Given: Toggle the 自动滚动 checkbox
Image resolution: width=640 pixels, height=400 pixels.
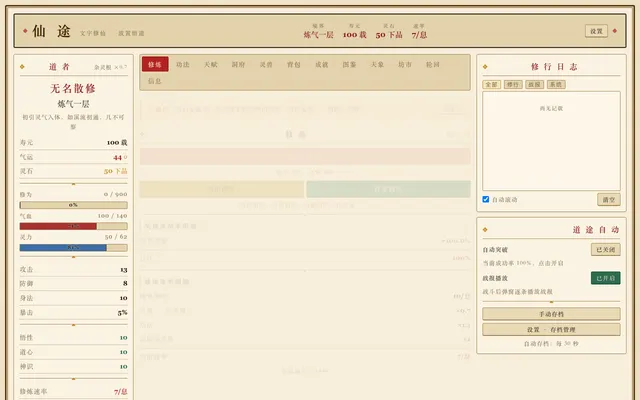Looking at the screenshot, I should tap(486, 199).
